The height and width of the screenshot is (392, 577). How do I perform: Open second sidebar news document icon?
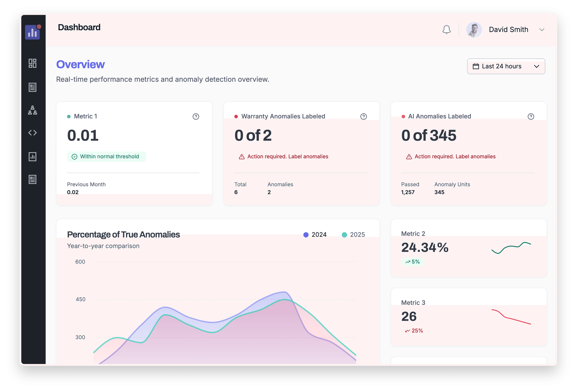click(32, 87)
